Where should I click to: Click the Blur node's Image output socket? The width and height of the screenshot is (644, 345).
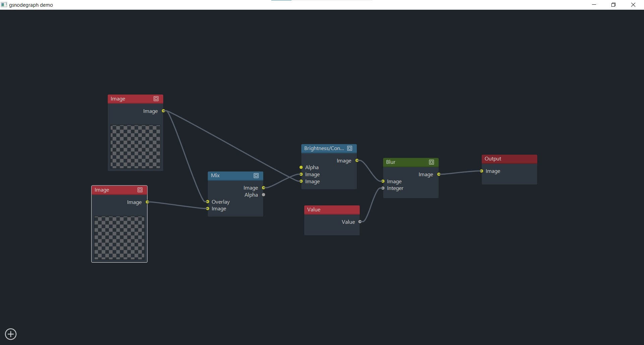point(439,174)
